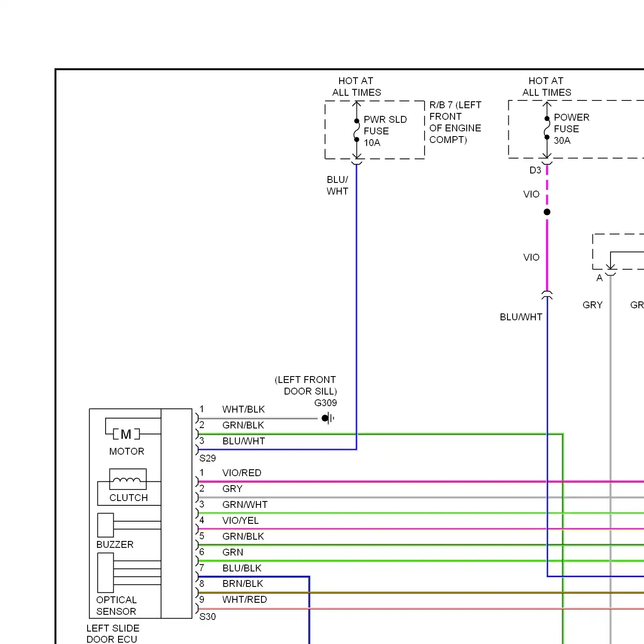Click the WHT/BLK wire label

tap(243, 409)
